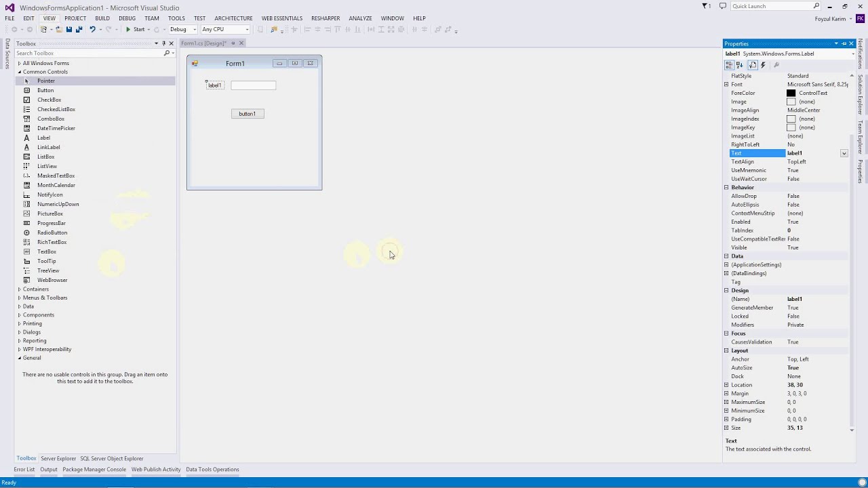Open the RESHARPER menu

325,18
